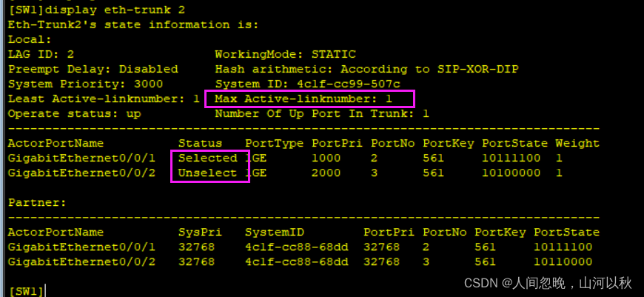Screen dimensions: 644x297
Task: Click the PortPri value 1000
Action: click(x=326, y=158)
